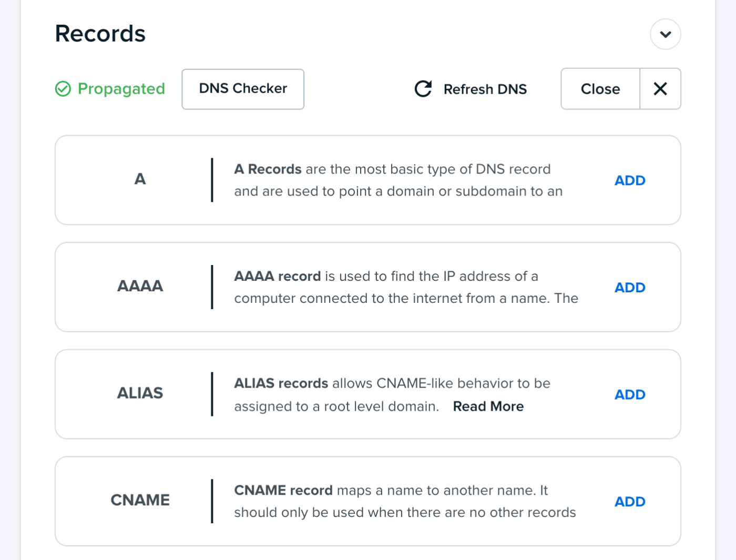Screen dimensions: 736x560
Task: Click the downward chevron near Records heading
Action: coord(666,34)
